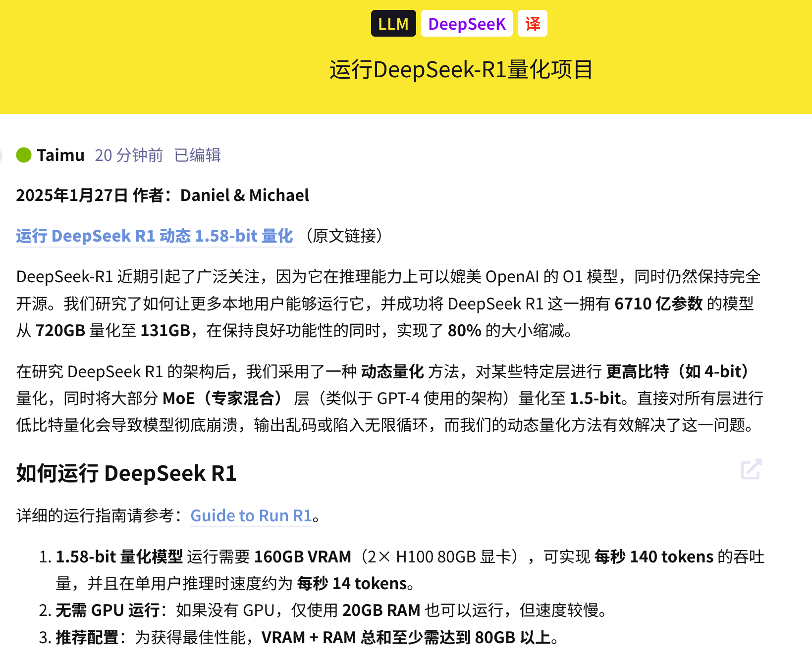Screen dimensions: 812x656
Task: Click the 20 分钟前 timestamp
Action: [x=129, y=155]
